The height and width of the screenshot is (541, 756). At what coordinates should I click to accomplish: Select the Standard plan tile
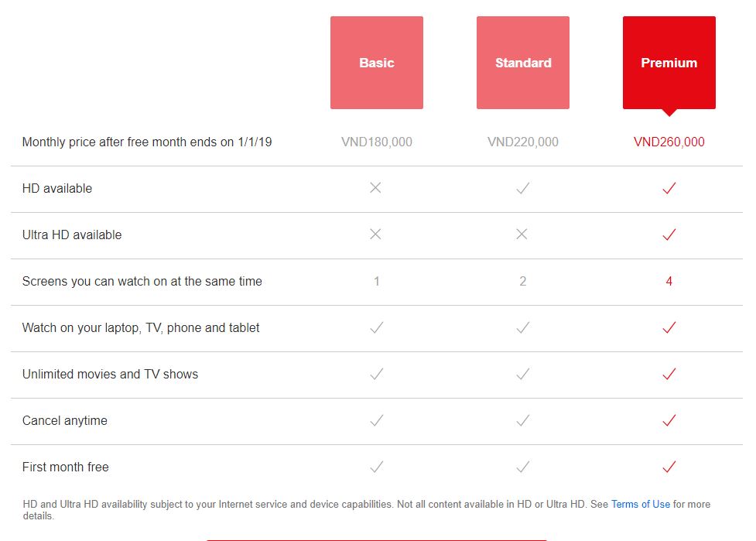tap(523, 63)
